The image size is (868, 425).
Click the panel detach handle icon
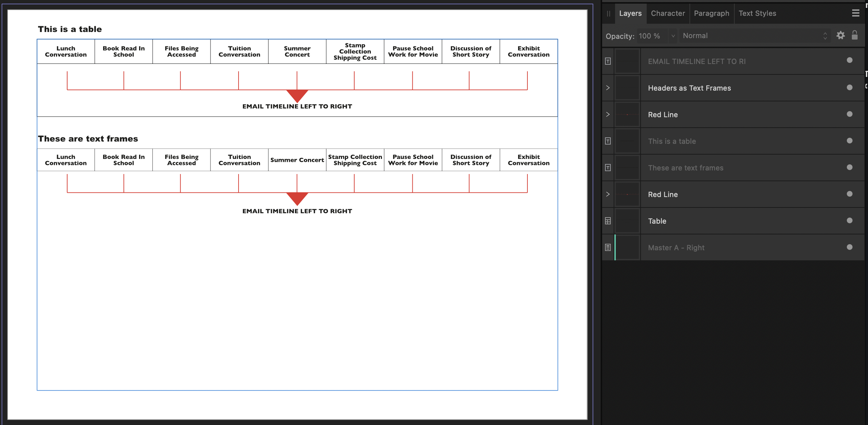pos(609,13)
